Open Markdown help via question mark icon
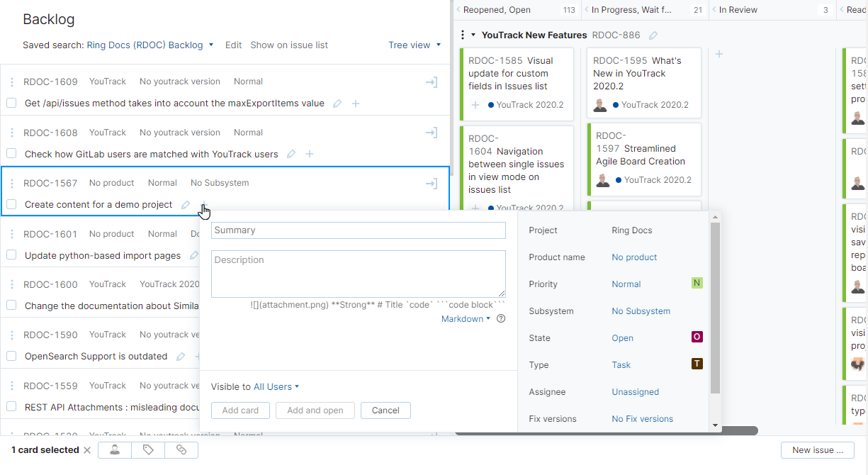Image resolution: width=868 pixels, height=475 pixels. click(501, 319)
